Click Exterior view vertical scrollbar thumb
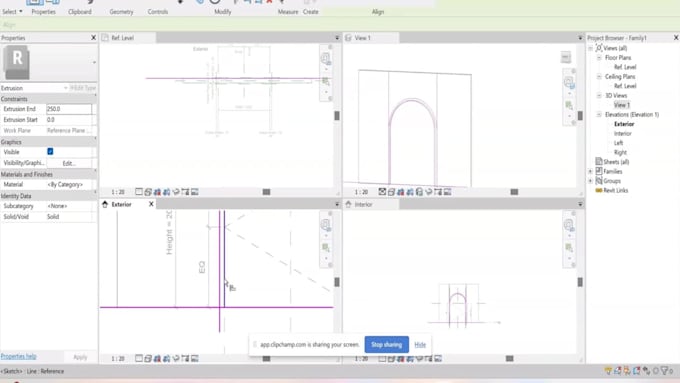 click(337, 282)
